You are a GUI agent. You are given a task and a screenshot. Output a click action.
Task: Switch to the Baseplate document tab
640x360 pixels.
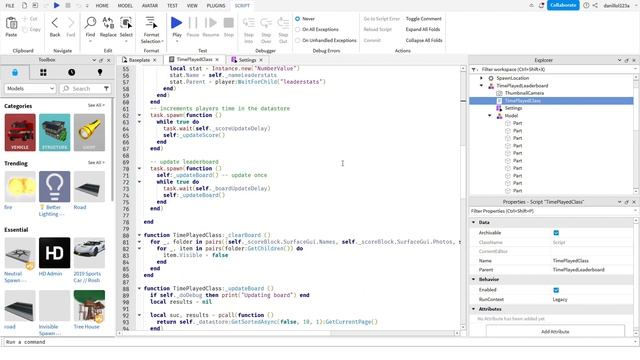point(139,60)
